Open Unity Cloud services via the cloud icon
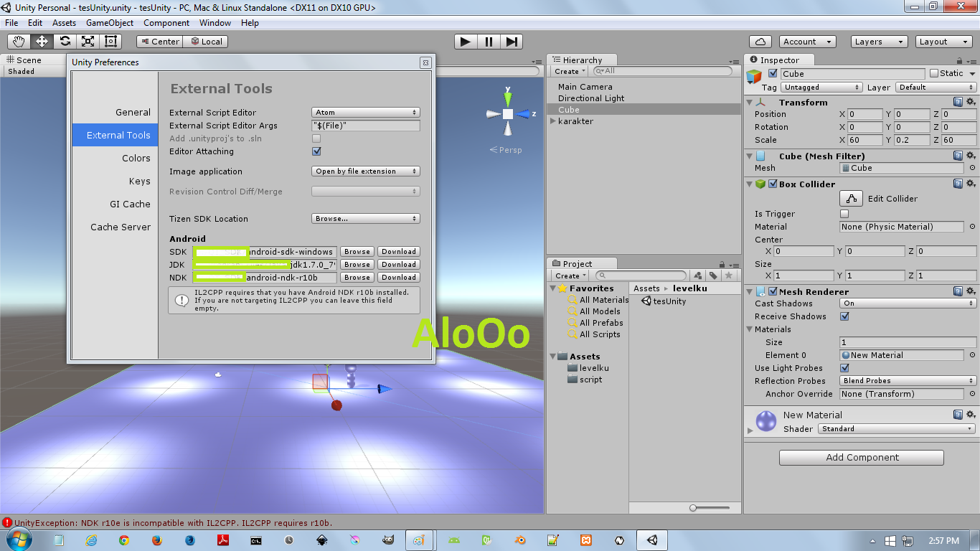The image size is (980, 551). [760, 41]
